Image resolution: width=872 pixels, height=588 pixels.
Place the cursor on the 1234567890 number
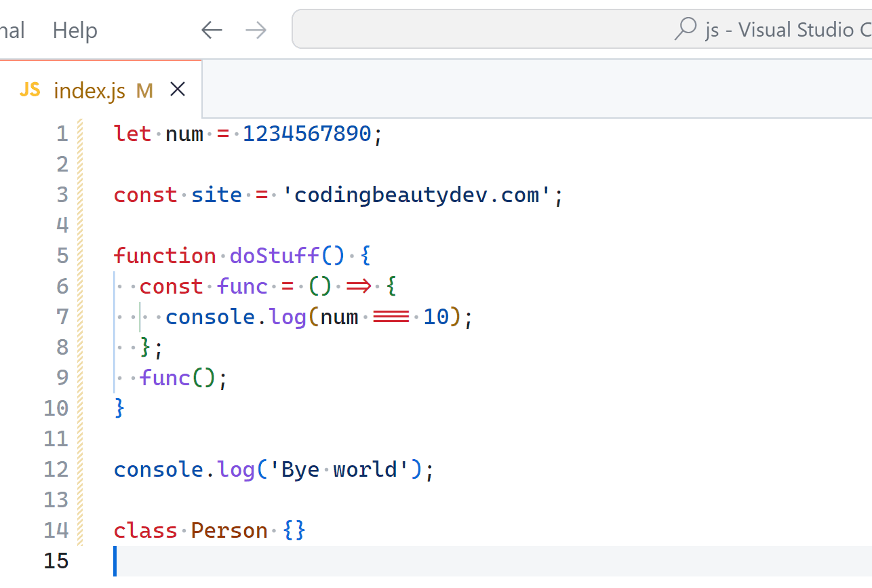[x=307, y=134]
